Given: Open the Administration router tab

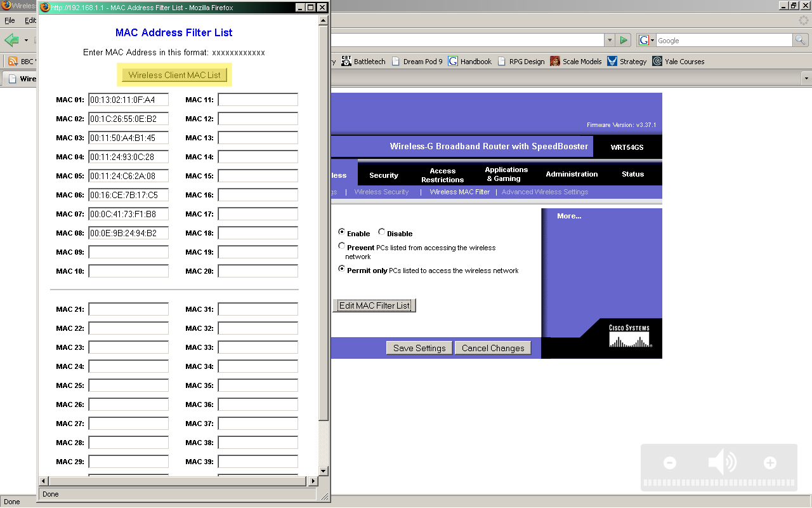Looking at the screenshot, I should [x=572, y=174].
